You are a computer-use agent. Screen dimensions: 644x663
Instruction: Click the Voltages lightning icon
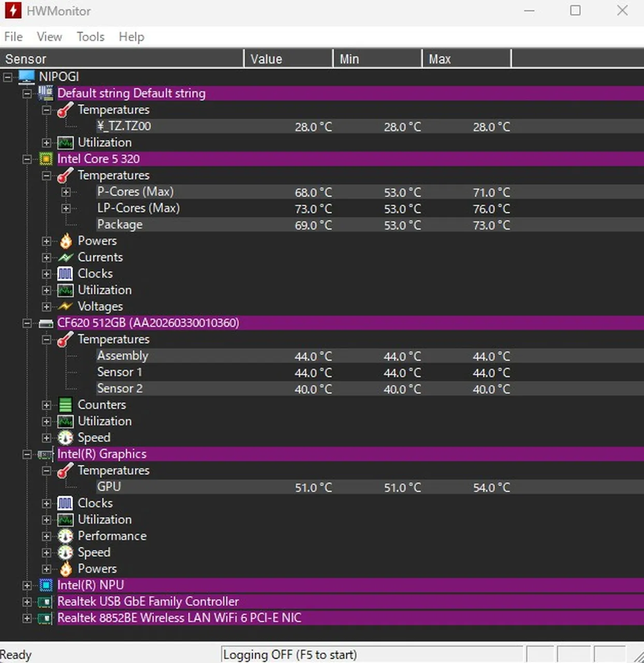66,307
